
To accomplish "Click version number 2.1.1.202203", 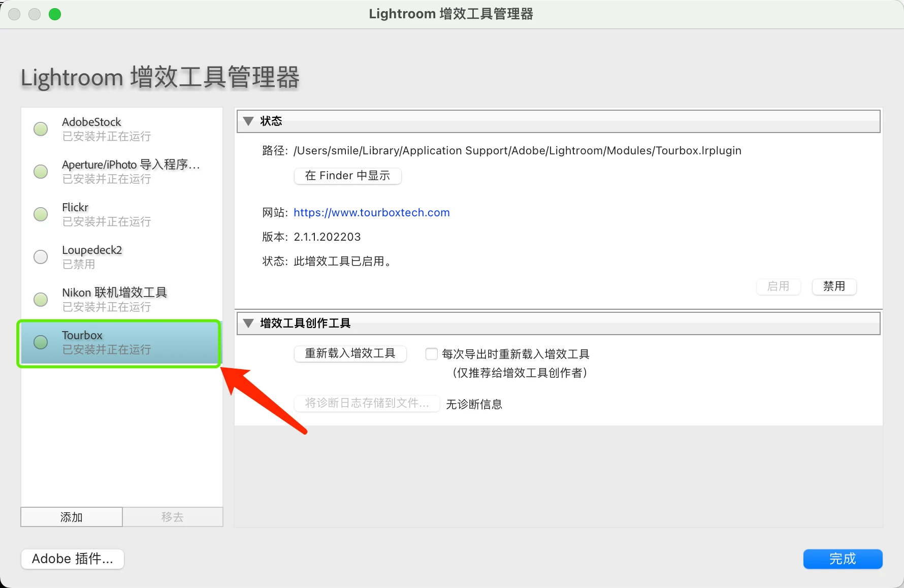I will click(327, 237).
